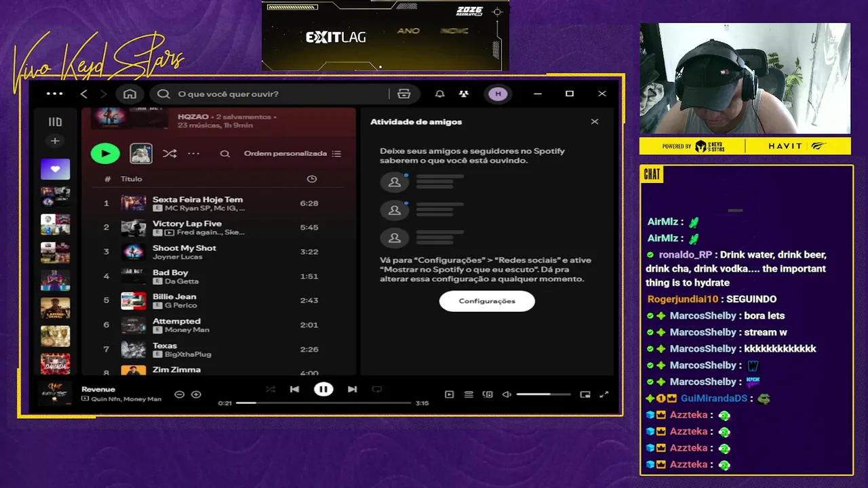Open artist link 'Joyner Lucas'

pyautogui.click(x=178, y=257)
